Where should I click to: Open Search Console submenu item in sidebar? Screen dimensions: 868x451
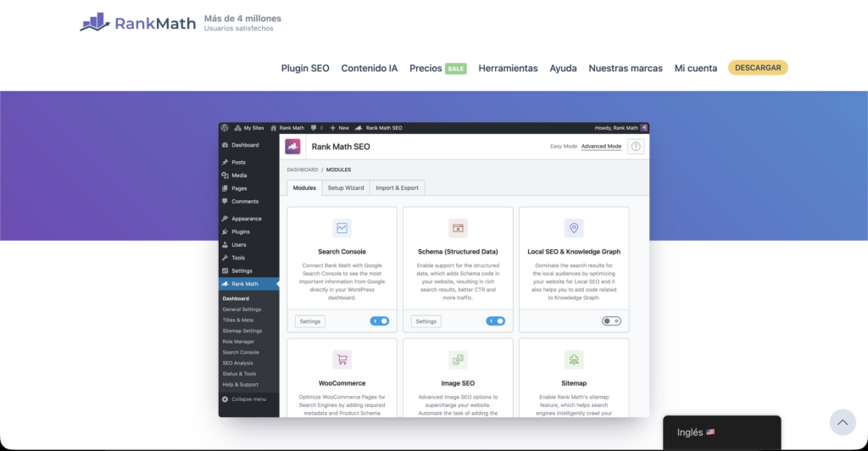241,352
